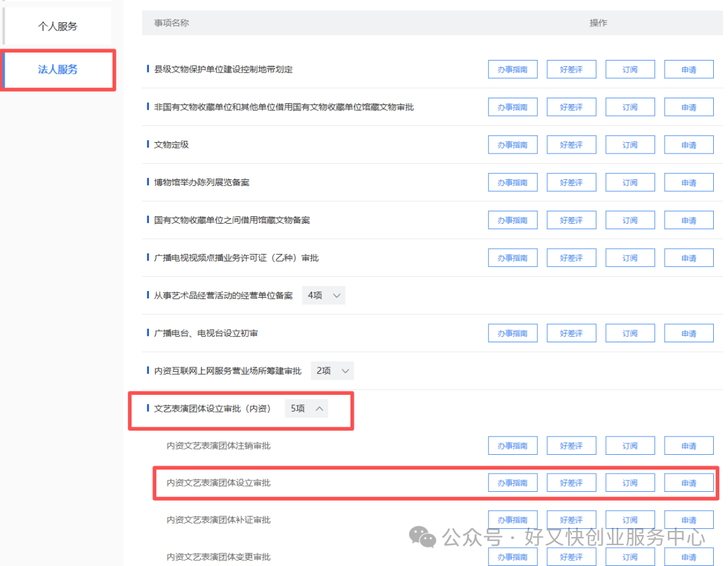
Task: Open 办事指南 for 内资文艺表演团体设立审批
Action: click(x=512, y=482)
